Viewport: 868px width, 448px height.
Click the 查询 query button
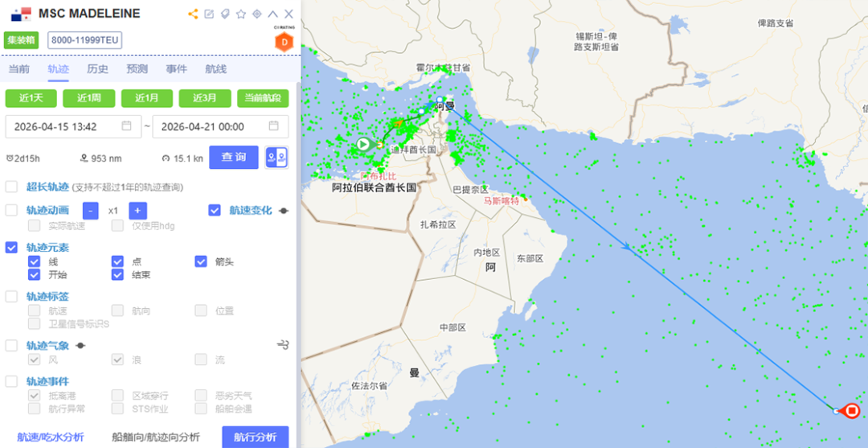234,158
